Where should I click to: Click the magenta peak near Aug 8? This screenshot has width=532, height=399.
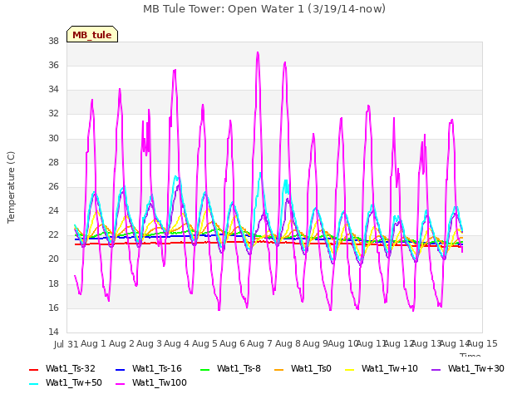[x=285, y=63]
